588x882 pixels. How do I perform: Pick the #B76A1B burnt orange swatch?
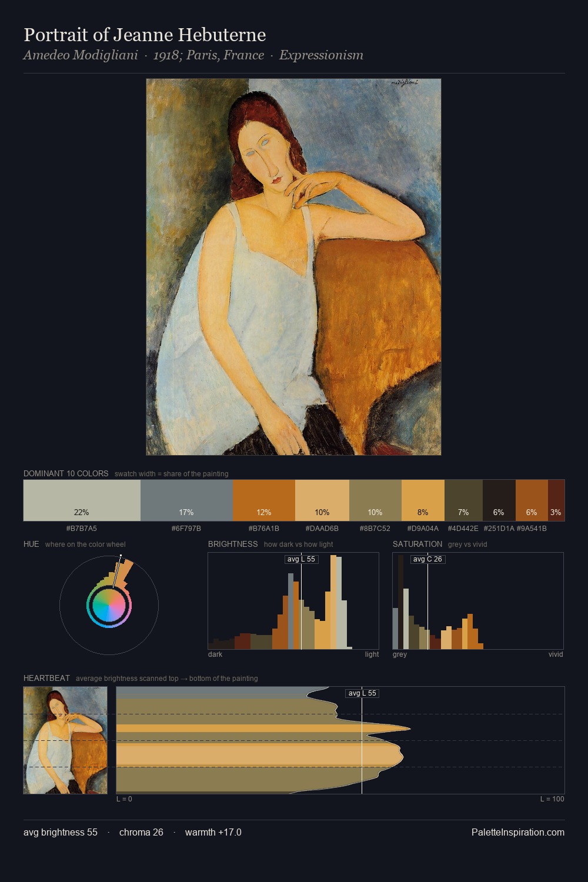pos(264,500)
